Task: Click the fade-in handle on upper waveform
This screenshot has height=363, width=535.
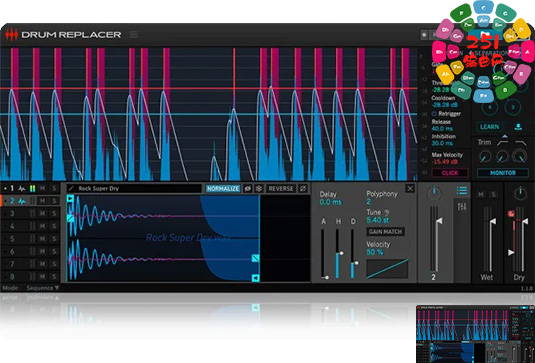Action: point(70,218)
